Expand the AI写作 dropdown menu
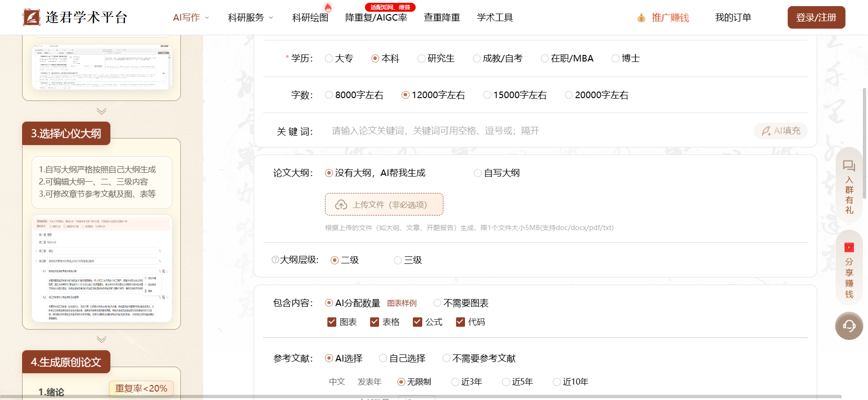The image size is (868, 400). click(191, 18)
